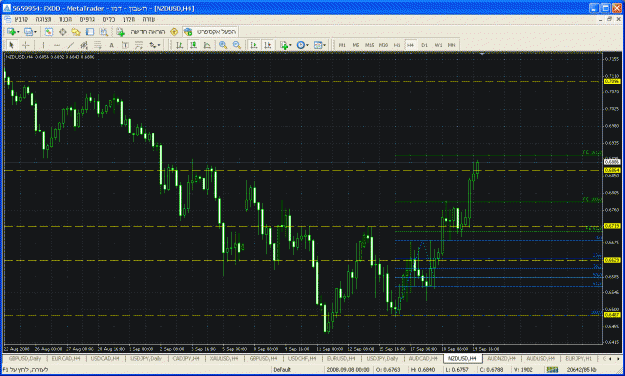Open the עזרה (Help) menu
The height and width of the screenshot is (376, 625).
(x=149, y=20)
